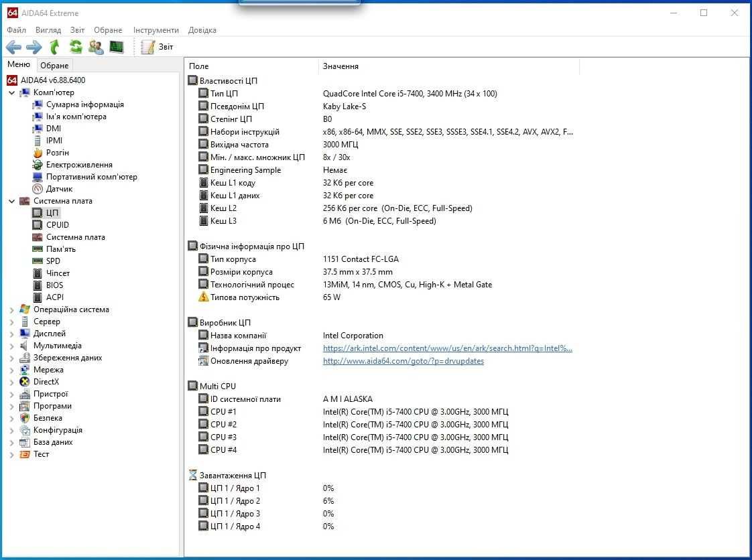Open the green monitor toolbar icon
The width and height of the screenshot is (752, 560).
[x=117, y=47]
